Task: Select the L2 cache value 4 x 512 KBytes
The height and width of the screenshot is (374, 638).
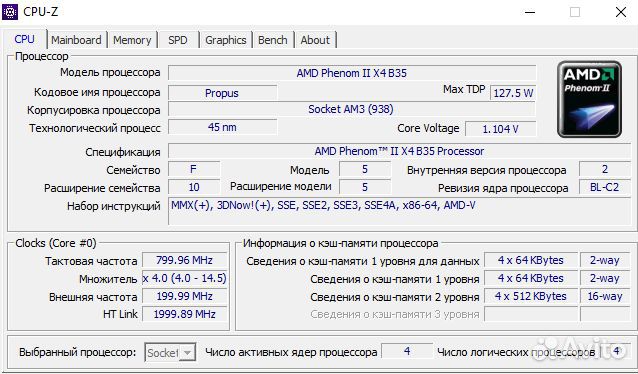Action: (x=531, y=296)
